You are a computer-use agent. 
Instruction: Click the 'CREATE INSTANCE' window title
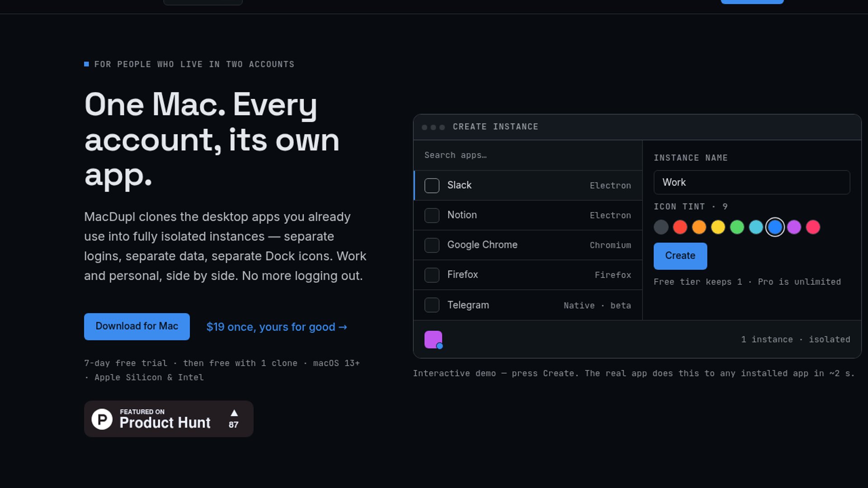(x=495, y=127)
